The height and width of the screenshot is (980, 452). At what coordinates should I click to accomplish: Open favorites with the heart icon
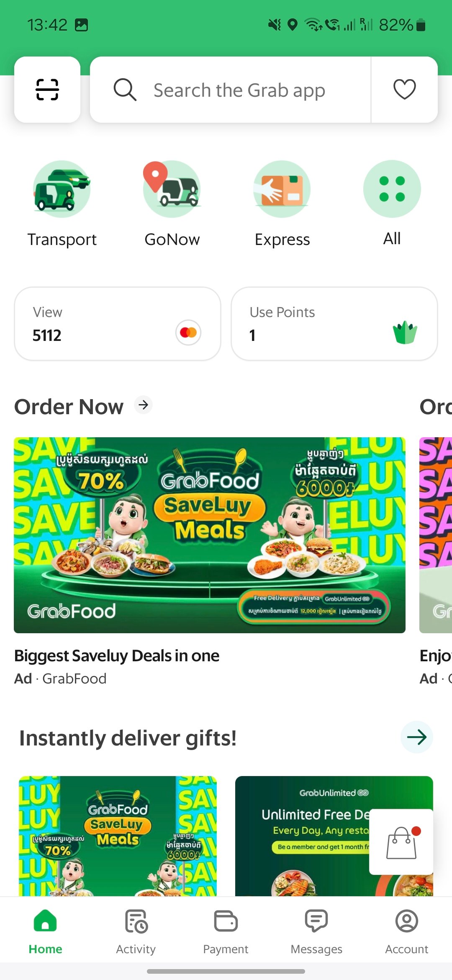404,90
